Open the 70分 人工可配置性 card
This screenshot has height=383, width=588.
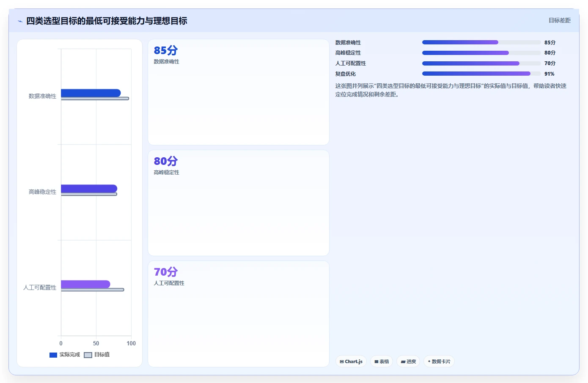[239, 314]
